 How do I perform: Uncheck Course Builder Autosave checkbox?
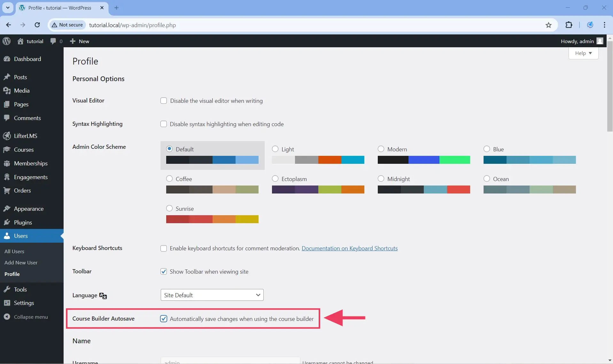point(164,319)
